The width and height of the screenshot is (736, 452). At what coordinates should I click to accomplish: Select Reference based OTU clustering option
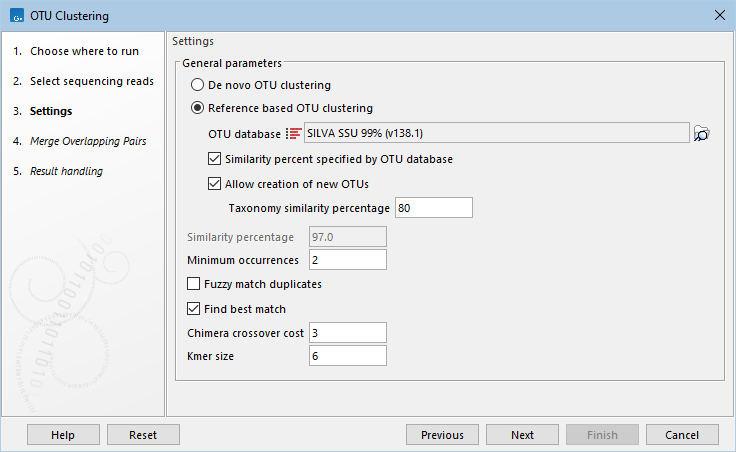point(198,109)
